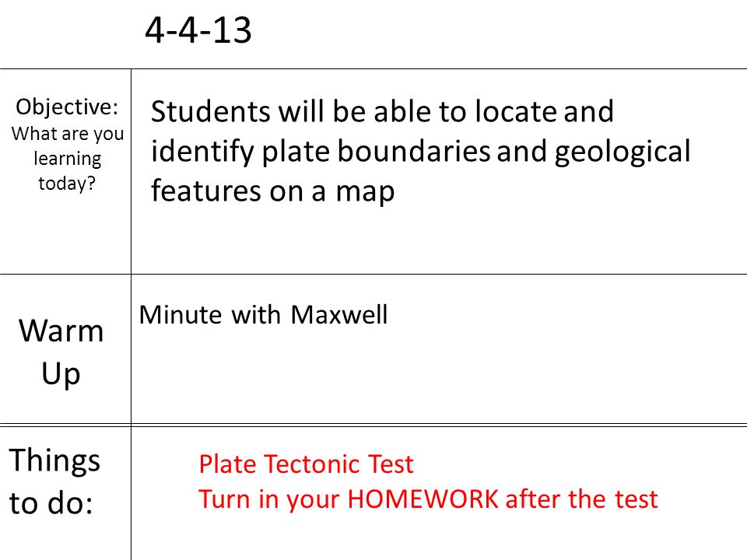Image resolution: width=747 pixels, height=560 pixels.
Task: Select the 'Things to do:' label
Action: [x=54, y=481]
